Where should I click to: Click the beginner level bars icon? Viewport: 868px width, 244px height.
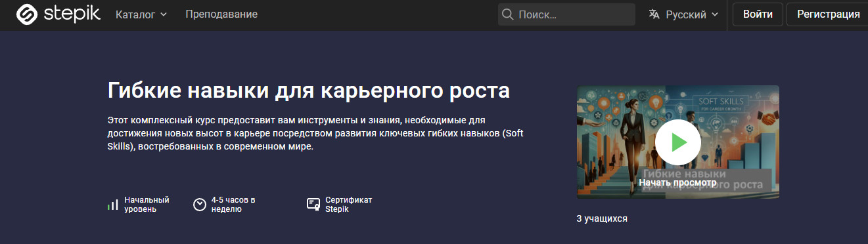pos(113,205)
